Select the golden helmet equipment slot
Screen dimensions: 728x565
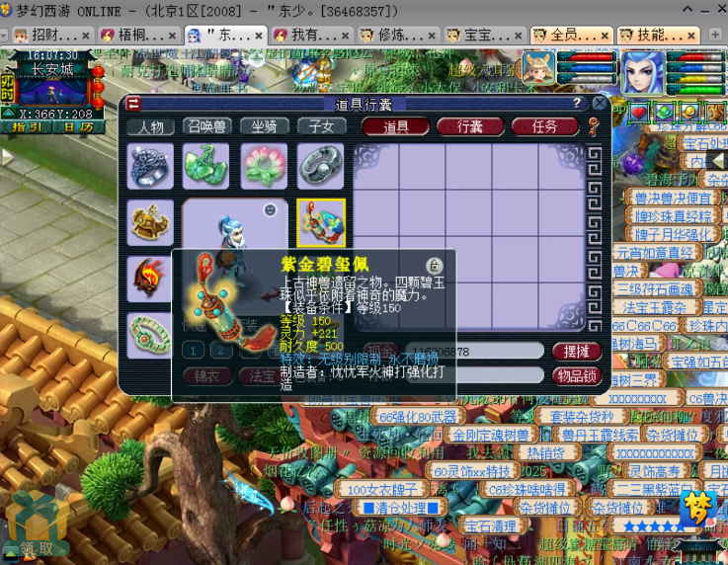pyautogui.click(x=150, y=222)
